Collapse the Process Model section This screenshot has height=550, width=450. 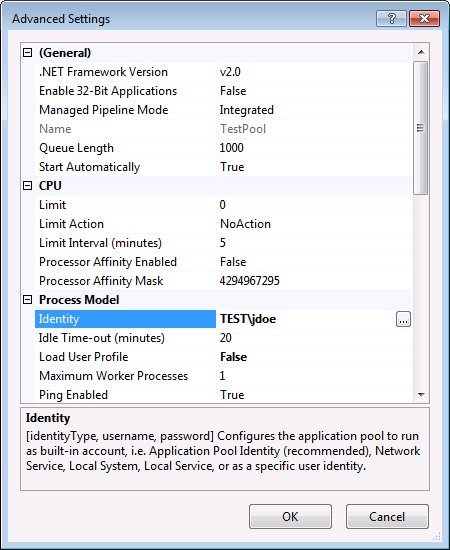[27, 300]
